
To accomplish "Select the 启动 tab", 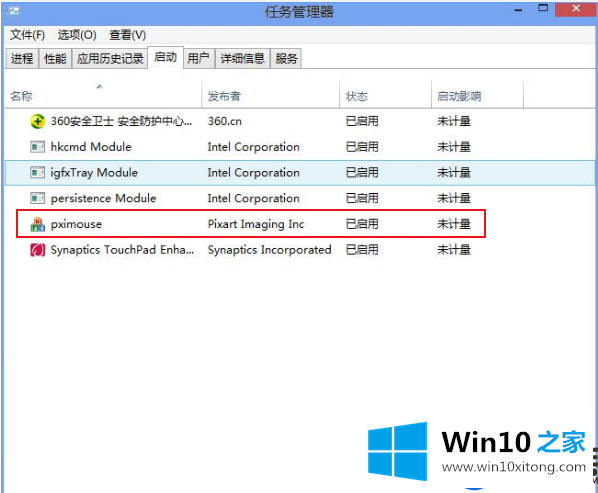I will coord(166,58).
